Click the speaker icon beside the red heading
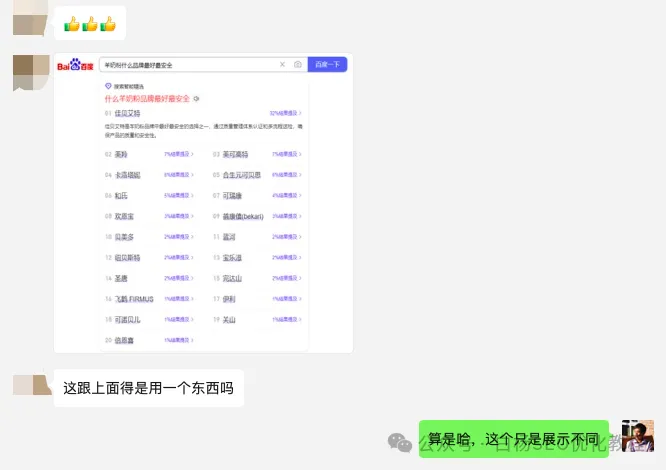 click(x=197, y=99)
